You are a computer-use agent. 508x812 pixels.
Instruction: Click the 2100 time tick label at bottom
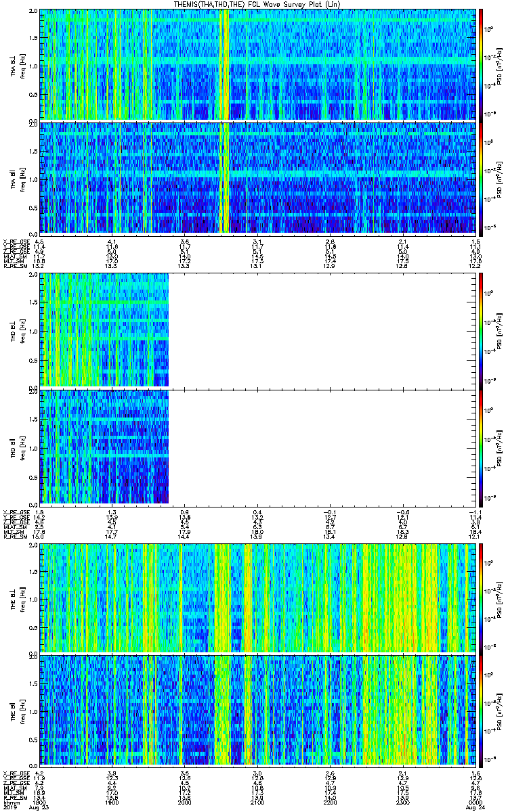tap(257, 802)
